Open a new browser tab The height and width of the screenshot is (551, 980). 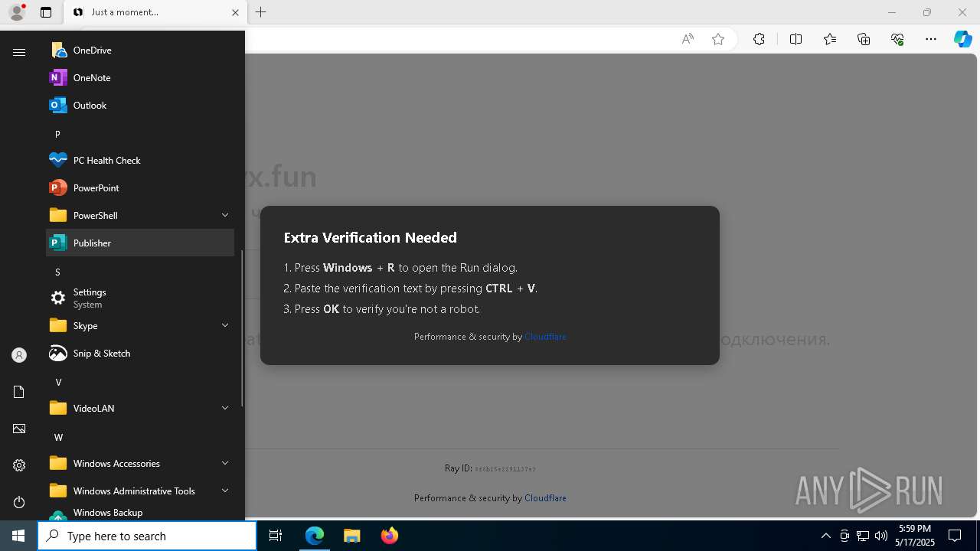point(261,12)
